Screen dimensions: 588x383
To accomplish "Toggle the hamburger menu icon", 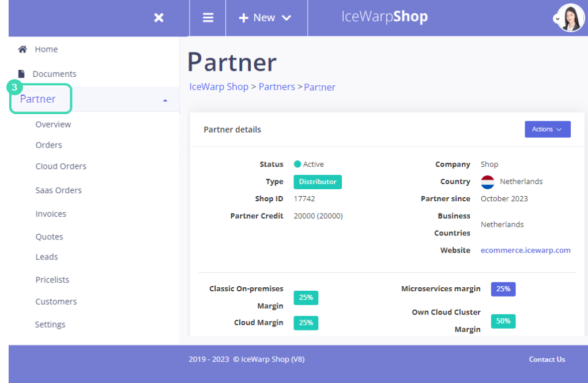I will pyautogui.click(x=208, y=18).
